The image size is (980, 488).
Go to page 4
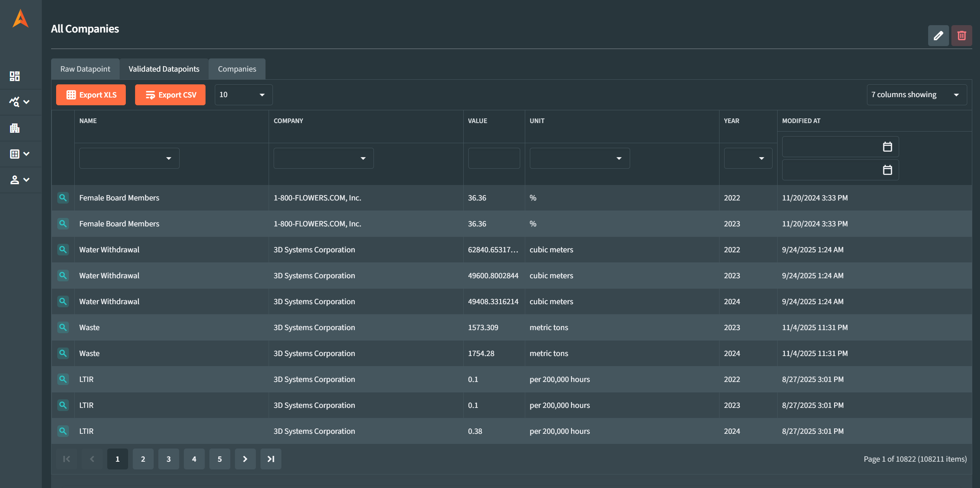(194, 459)
